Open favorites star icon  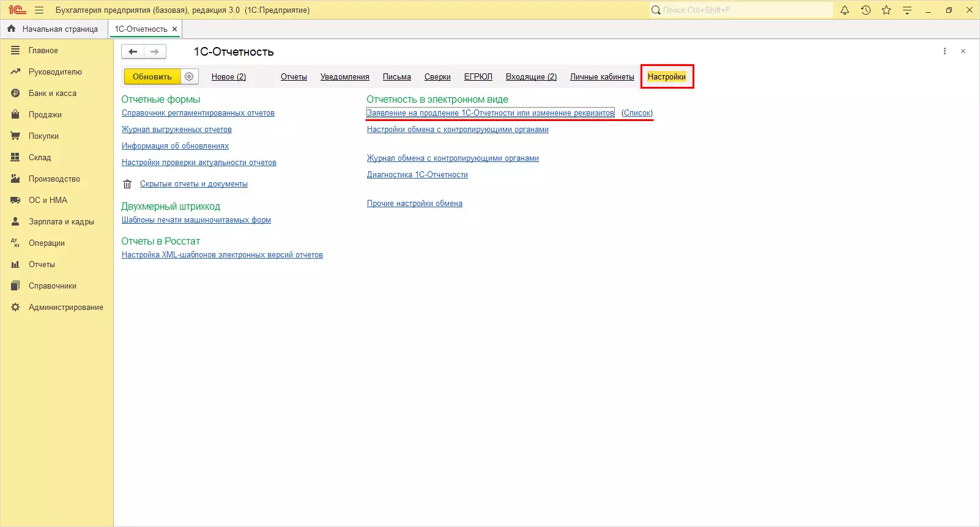(x=886, y=10)
